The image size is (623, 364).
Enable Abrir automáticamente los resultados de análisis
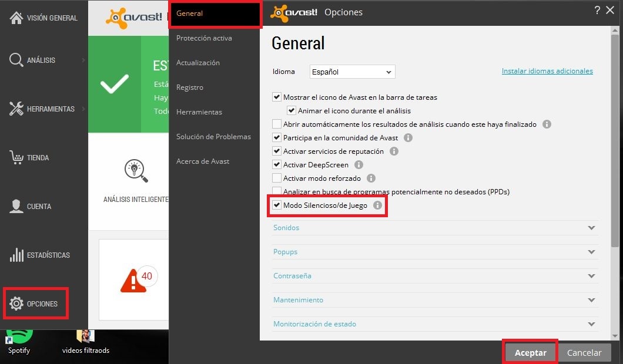[277, 124]
